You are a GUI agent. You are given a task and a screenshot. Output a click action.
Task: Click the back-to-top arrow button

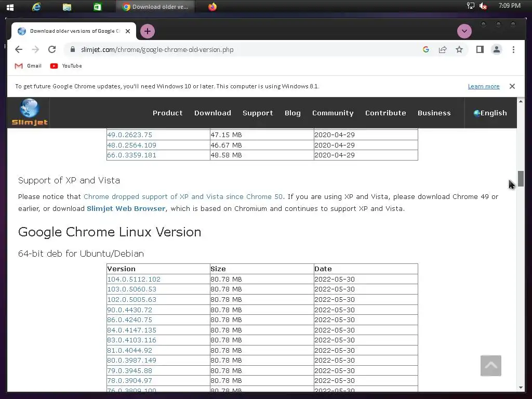[490, 365]
